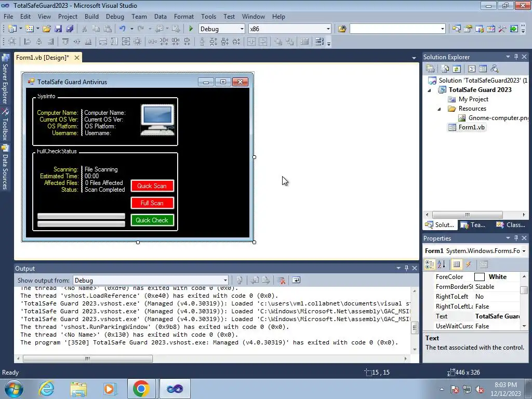Click the Align Tops layout icon
The height and width of the screenshot is (399, 532).
pyautogui.click(x=65, y=42)
